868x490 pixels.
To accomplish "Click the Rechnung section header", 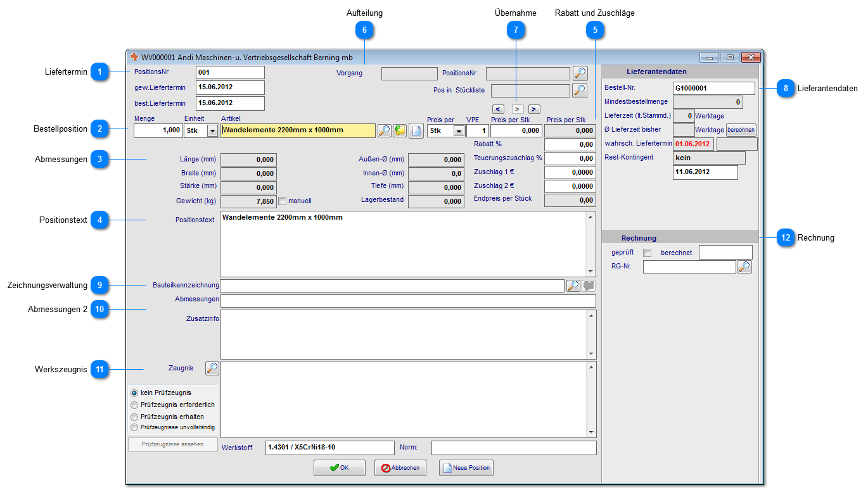I will (680, 237).
